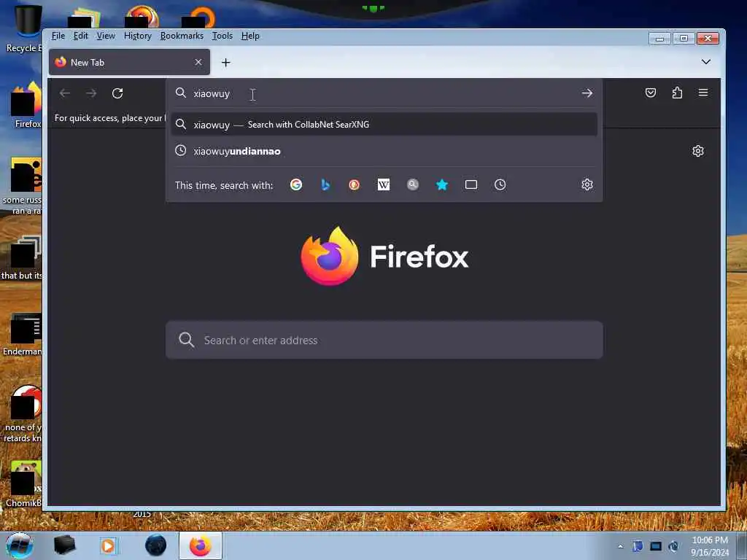This screenshot has width=747, height=560.
Task: Search with the gray magnifier engine icon
Action: pos(413,184)
